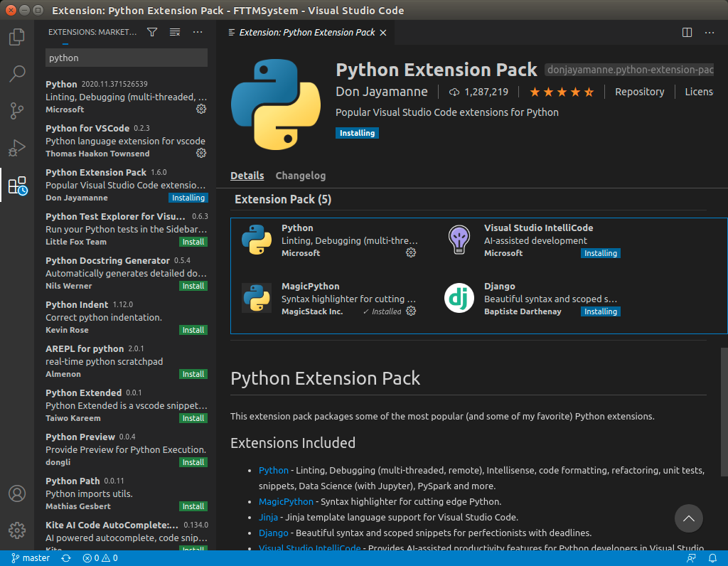Install Python Test Explorer extension
Screen dimensions: 728x566
pos(193,242)
